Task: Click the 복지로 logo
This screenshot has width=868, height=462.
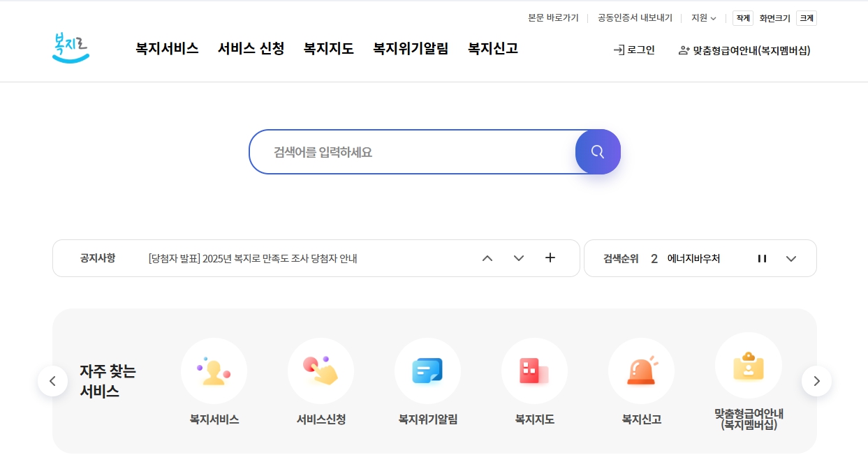Action: 70,47
